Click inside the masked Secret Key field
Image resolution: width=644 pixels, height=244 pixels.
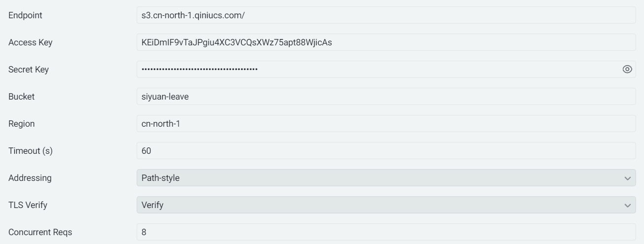point(375,70)
